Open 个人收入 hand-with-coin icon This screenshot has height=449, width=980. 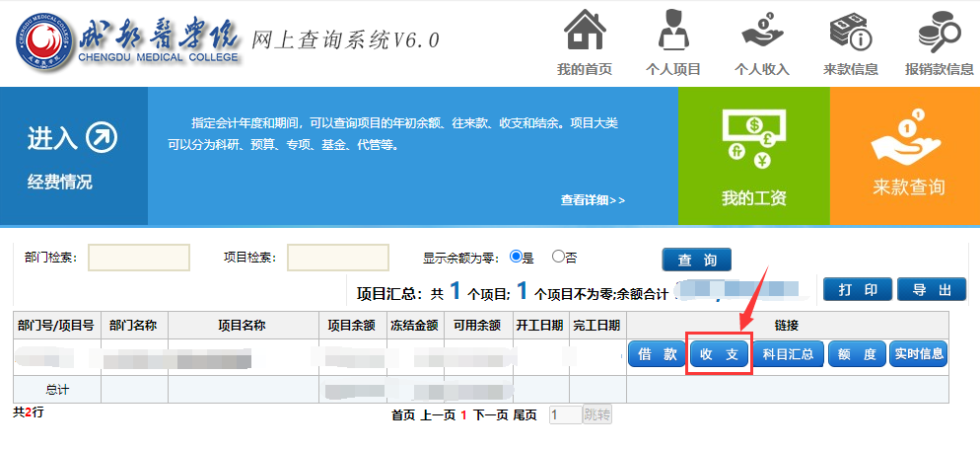[x=762, y=31]
